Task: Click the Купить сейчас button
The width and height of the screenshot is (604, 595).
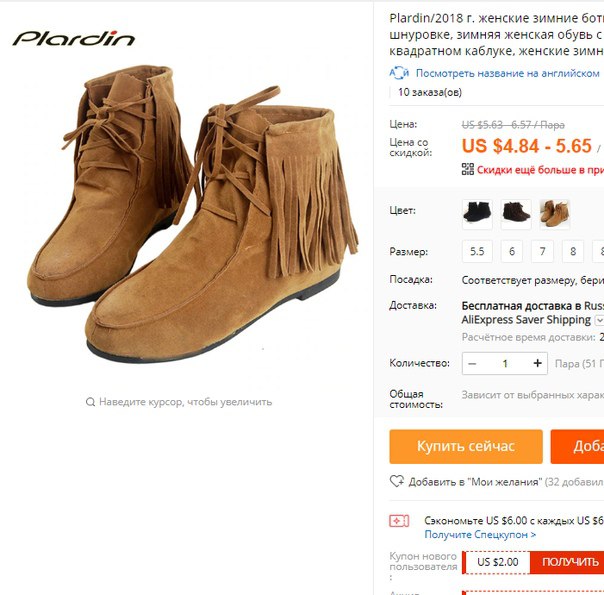Action: (x=466, y=447)
